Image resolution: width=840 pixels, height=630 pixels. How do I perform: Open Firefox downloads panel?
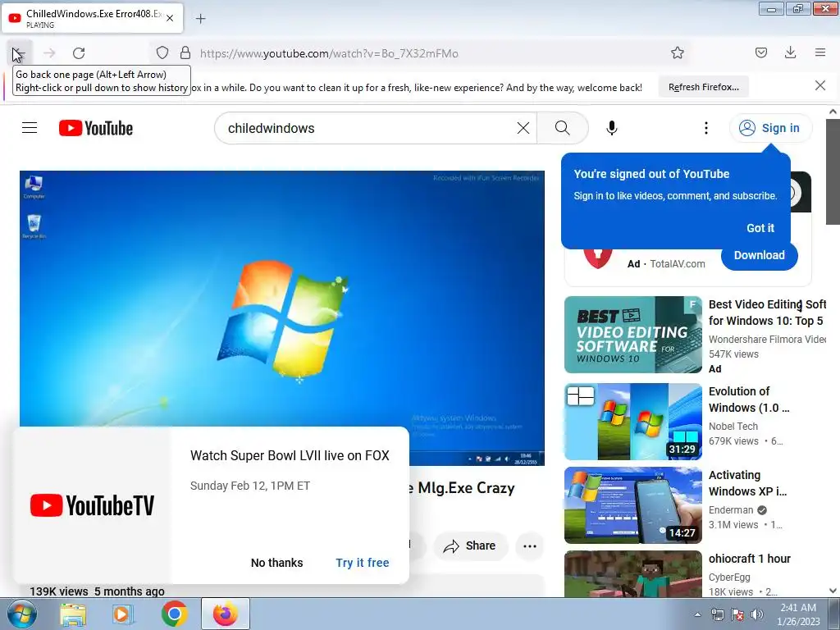[790, 53]
